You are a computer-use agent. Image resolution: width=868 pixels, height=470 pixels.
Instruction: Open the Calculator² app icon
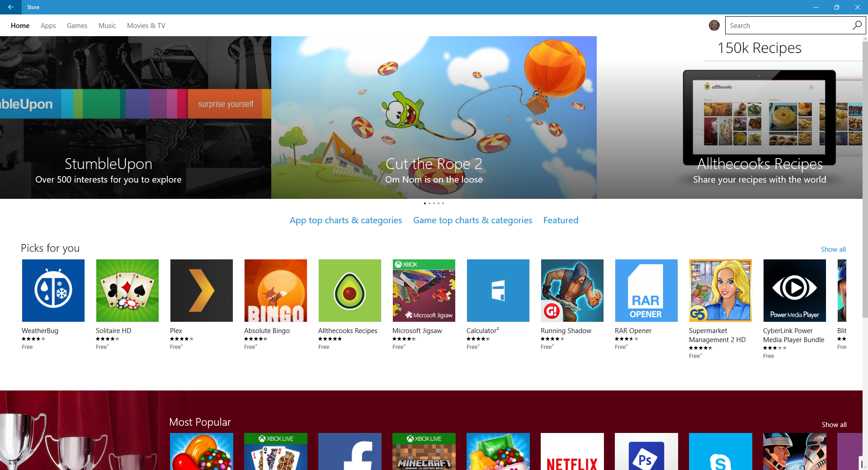click(x=498, y=291)
